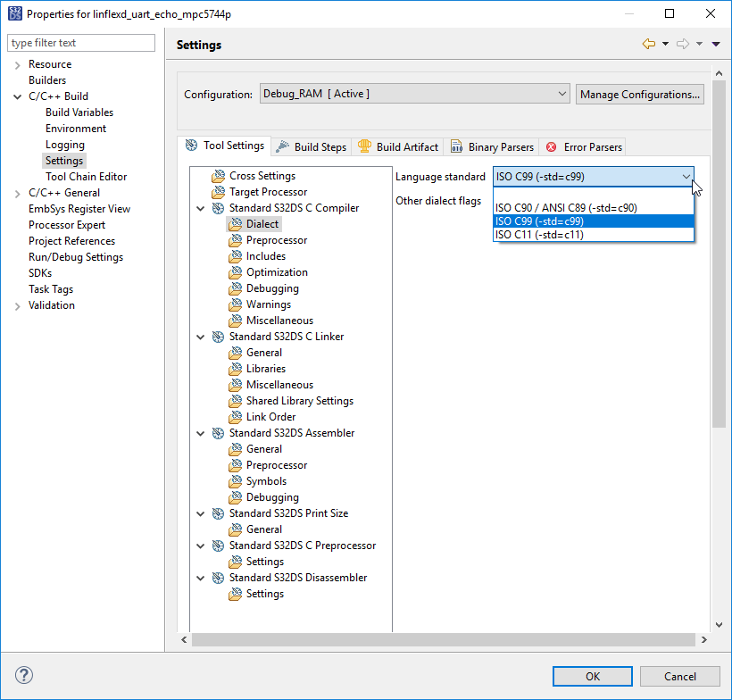Screen dimensions: 732x700
Task: Click the Standard S32DS Disassembler tool icon
Action: click(x=218, y=578)
